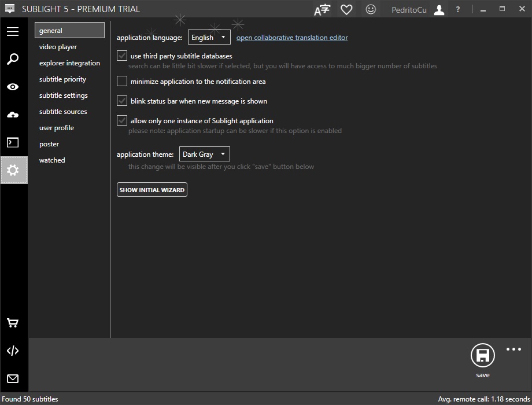Viewport: 532px width, 405px height.
Task: Open user profile settings section
Action: coord(57,128)
